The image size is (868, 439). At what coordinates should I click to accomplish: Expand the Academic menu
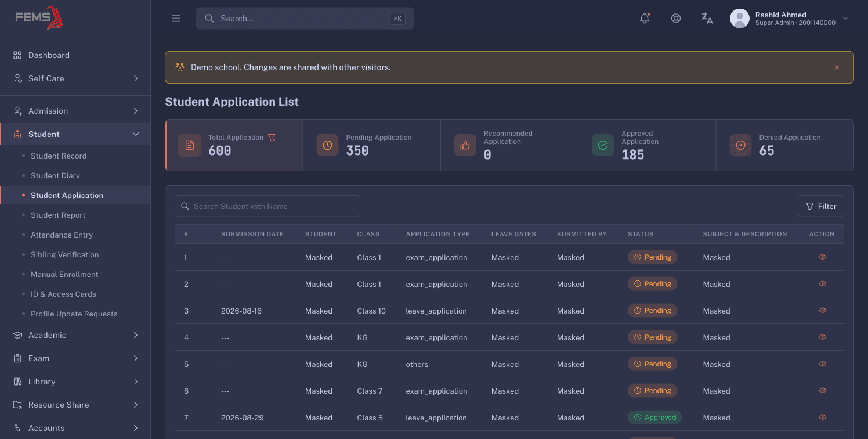pos(75,335)
